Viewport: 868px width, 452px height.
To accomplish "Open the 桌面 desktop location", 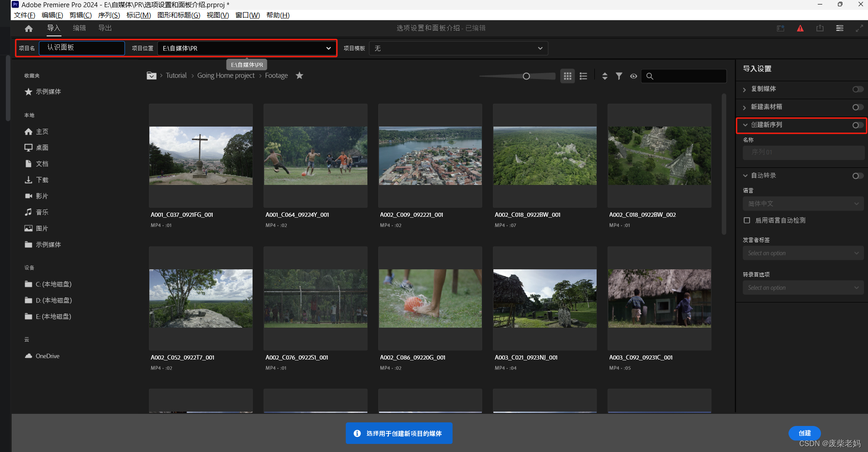I will tap(37, 148).
